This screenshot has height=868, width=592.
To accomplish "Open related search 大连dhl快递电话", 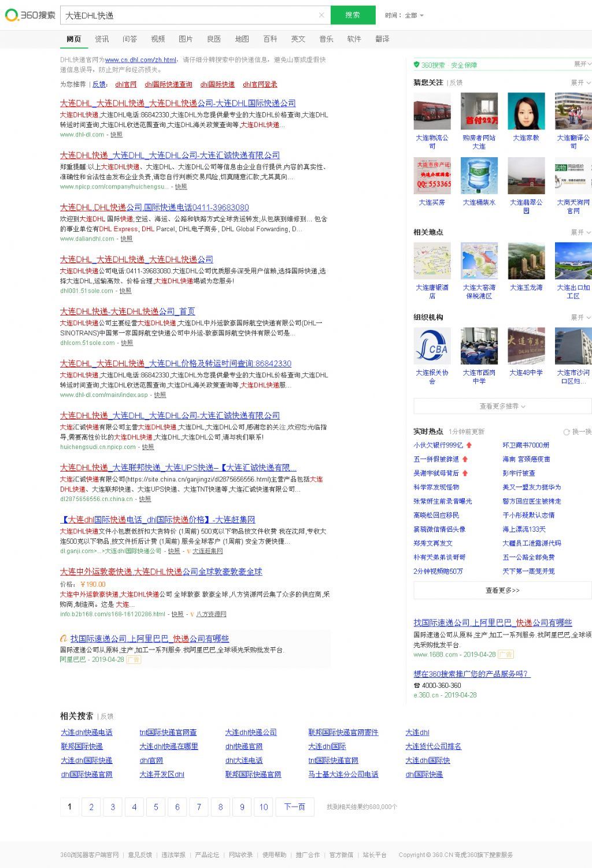I will pos(87,733).
